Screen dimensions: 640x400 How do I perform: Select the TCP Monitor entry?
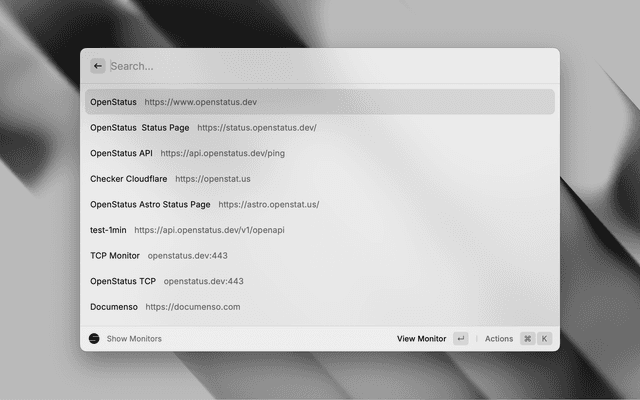tap(115, 255)
